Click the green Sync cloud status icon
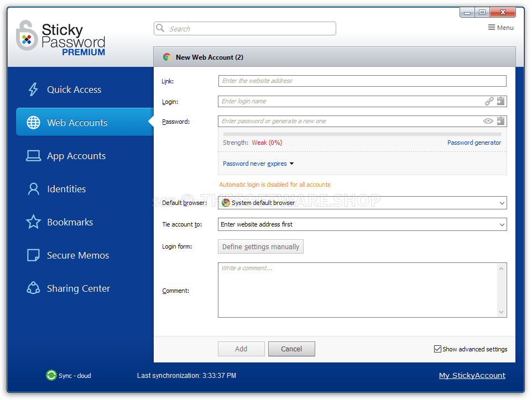532x400 pixels. click(51, 375)
